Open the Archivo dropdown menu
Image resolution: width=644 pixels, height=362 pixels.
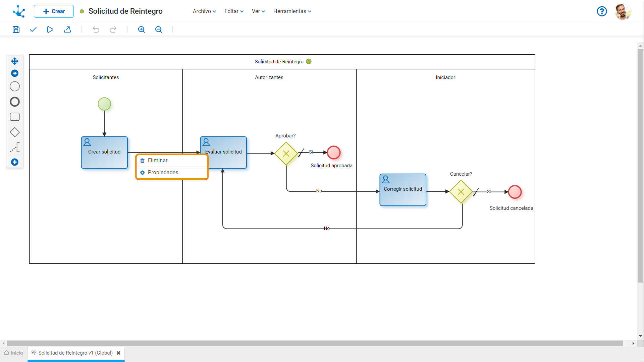tap(204, 11)
